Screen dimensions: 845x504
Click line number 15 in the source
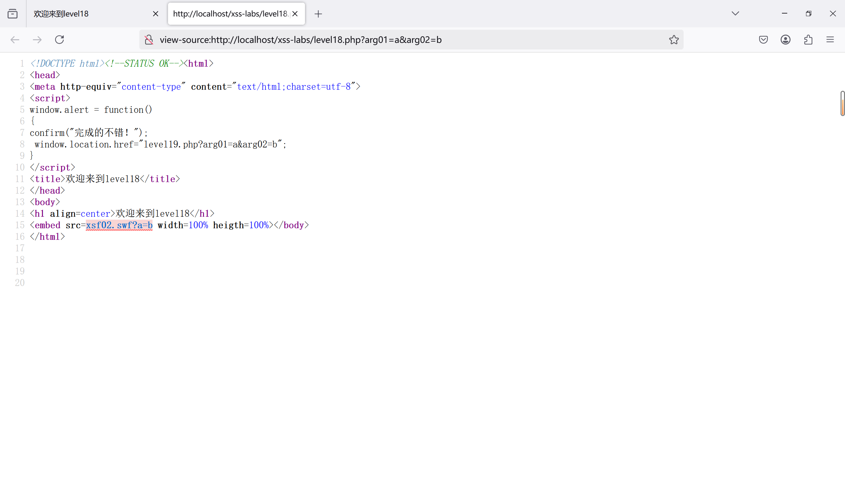point(20,225)
